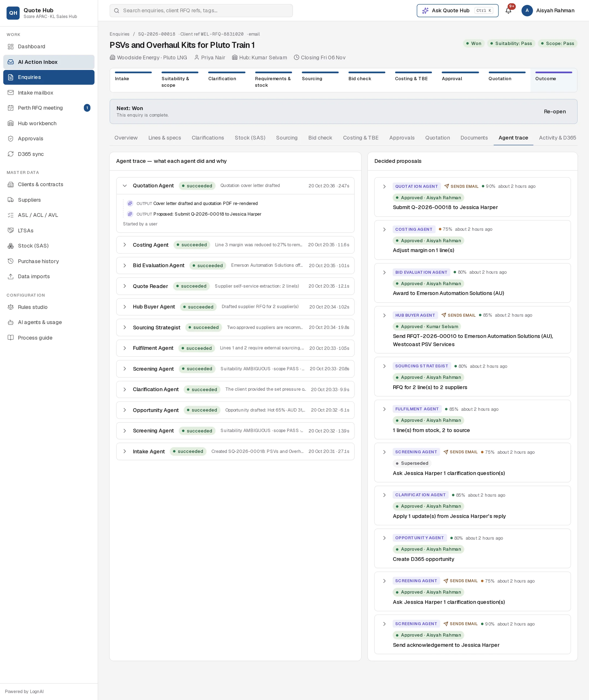589x700 pixels.
Task: Open the Costing & TBE tab
Action: (360, 138)
